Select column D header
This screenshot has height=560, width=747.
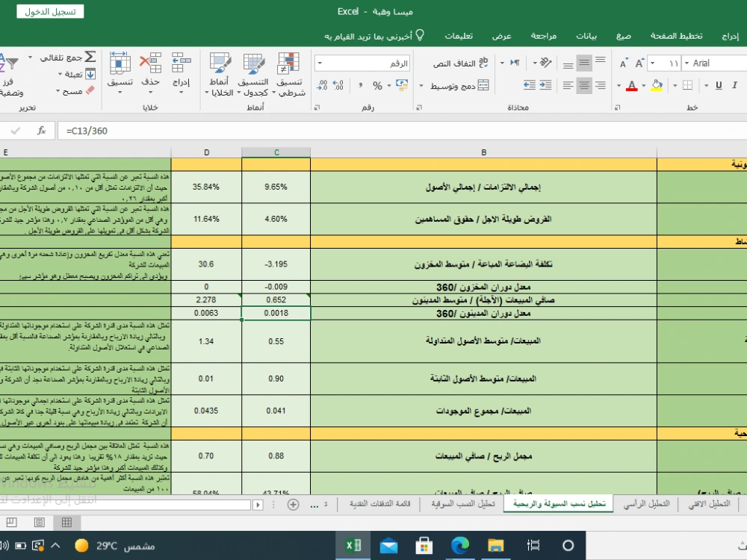(x=206, y=152)
